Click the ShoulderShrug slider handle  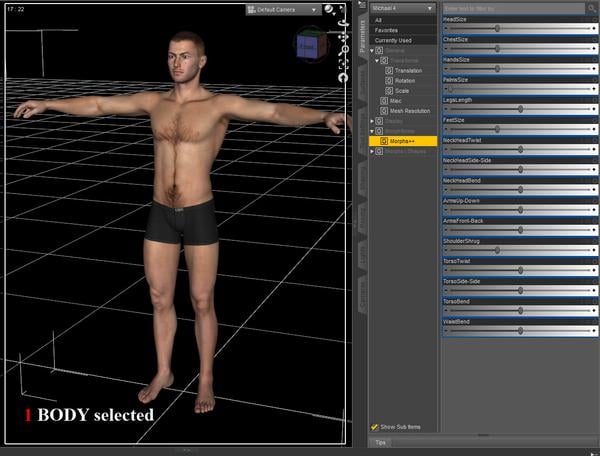(497, 250)
